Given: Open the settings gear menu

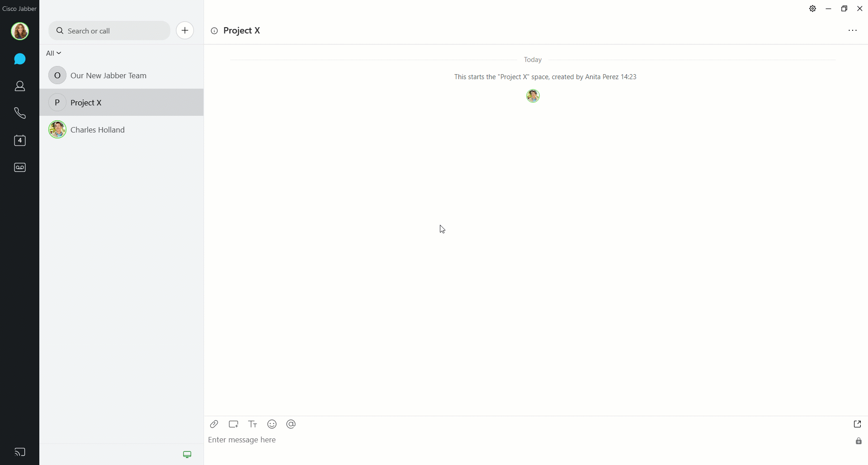Looking at the screenshot, I should coord(812,9).
